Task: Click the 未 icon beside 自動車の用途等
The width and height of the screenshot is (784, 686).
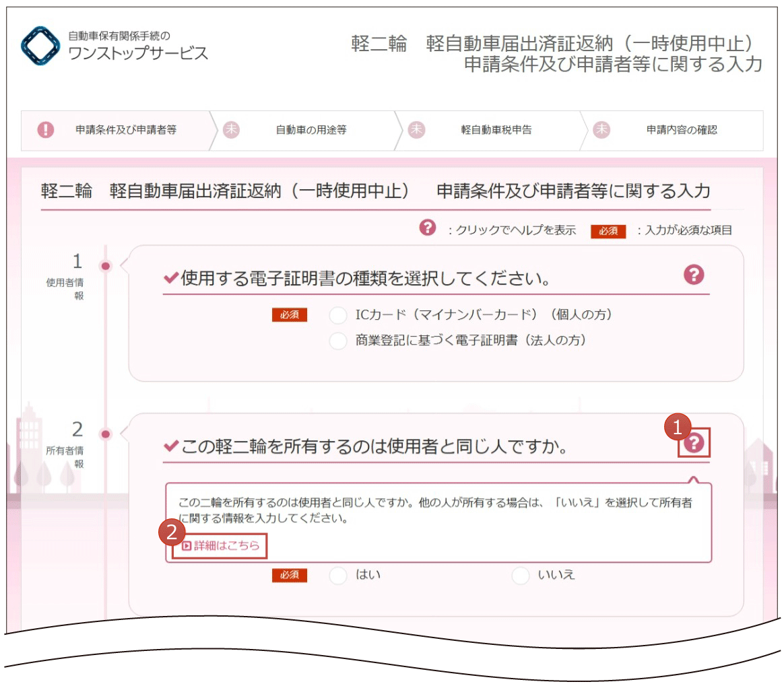Action: (x=231, y=130)
